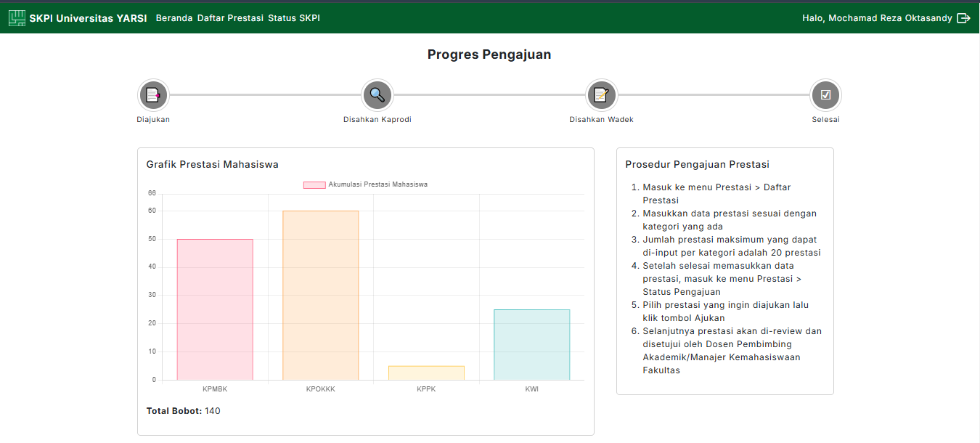The height and width of the screenshot is (443, 980).
Task: Click the KPOKKK axis label
Action: click(321, 389)
